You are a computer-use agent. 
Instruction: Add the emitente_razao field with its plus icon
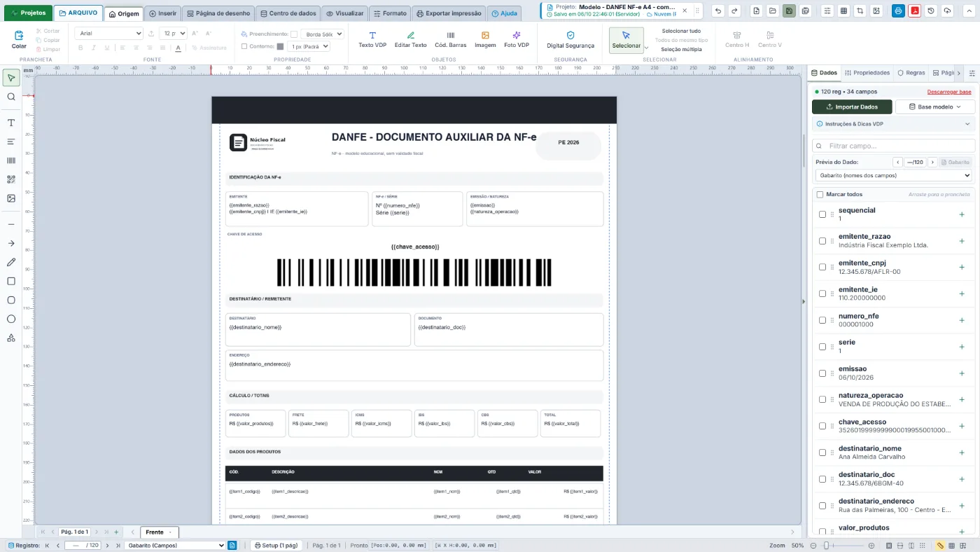pyautogui.click(x=962, y=240)
